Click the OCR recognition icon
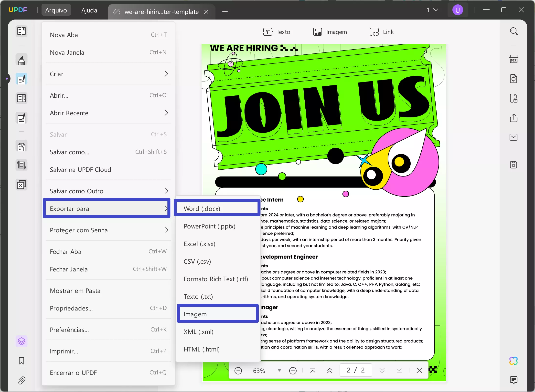This screenshot has height=392, width=535. pos(514,59)
